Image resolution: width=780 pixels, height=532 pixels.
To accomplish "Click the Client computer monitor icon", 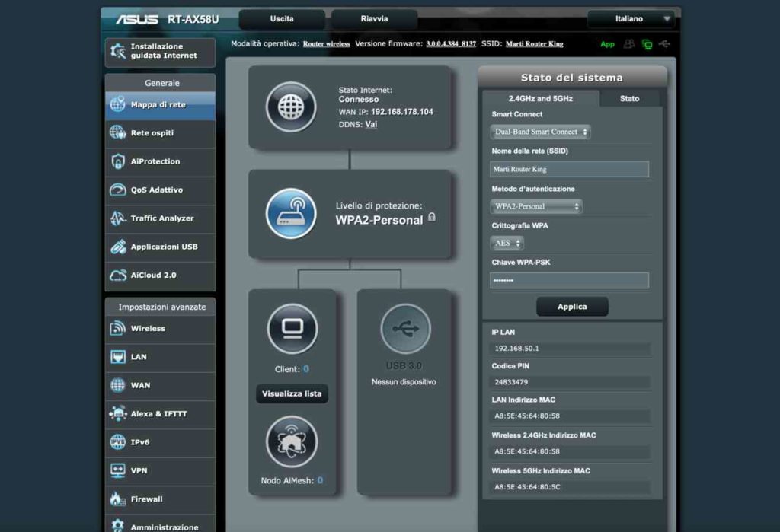I will (292, 329).
